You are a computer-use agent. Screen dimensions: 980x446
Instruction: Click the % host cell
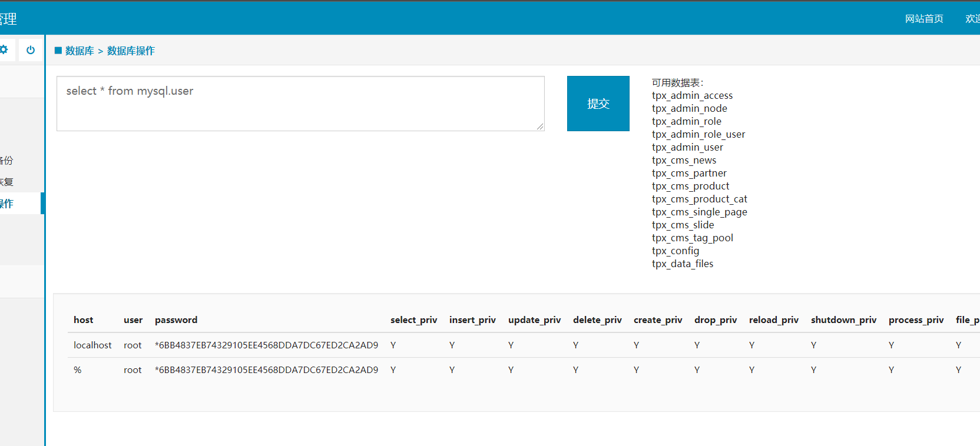78,370
